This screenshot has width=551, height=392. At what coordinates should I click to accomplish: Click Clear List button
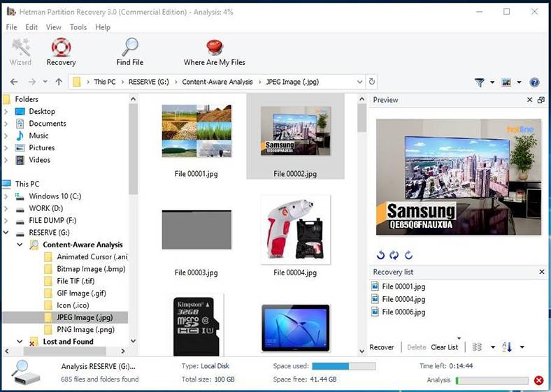[x=444, y=347]
